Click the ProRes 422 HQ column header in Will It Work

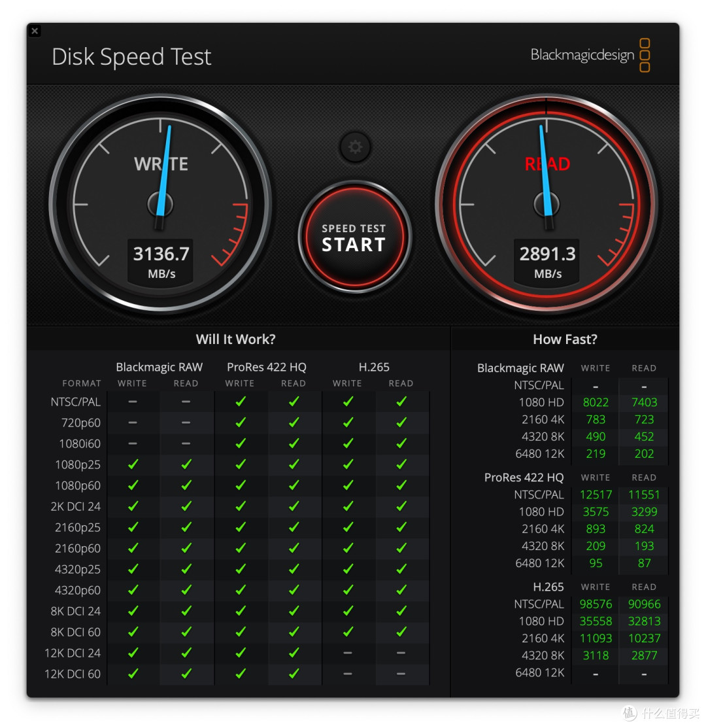tap(266, 367)
